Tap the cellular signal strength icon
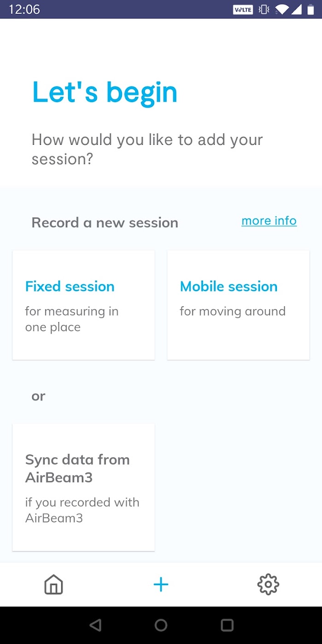The image size is (322, 644). click(296, 9)
